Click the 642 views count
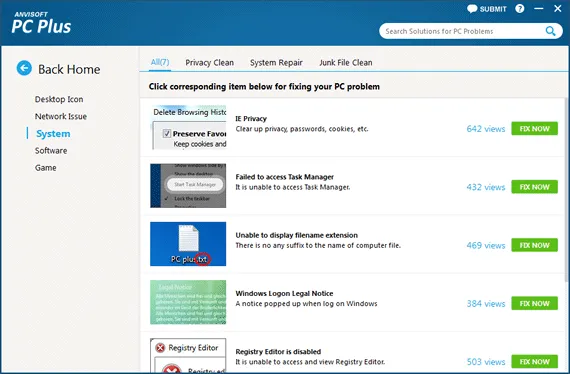The height and width of the screenshot is (374, 570). pyautogui.click(x=486, y=129)
